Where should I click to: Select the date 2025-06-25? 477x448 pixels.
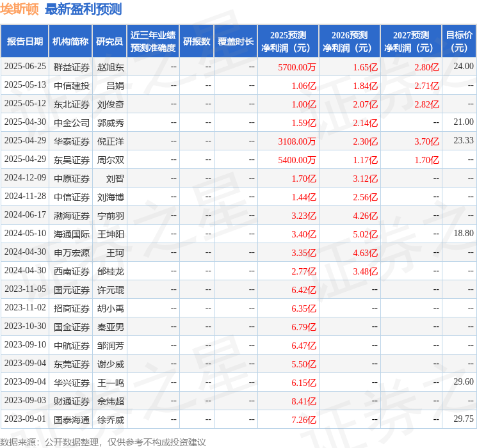25,67
